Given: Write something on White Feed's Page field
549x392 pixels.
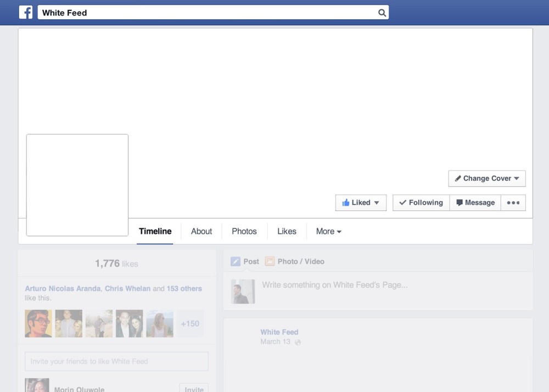Looking at the screenshot, I should pos(335,285).
